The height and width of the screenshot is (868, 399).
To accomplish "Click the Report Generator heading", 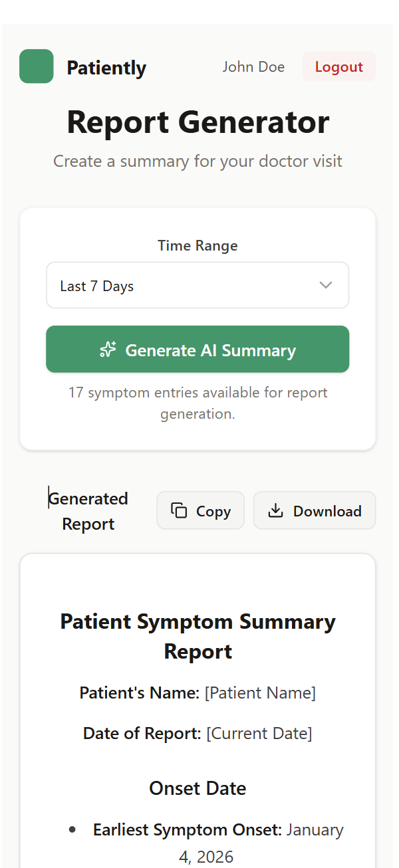I will tap(198, 123).
